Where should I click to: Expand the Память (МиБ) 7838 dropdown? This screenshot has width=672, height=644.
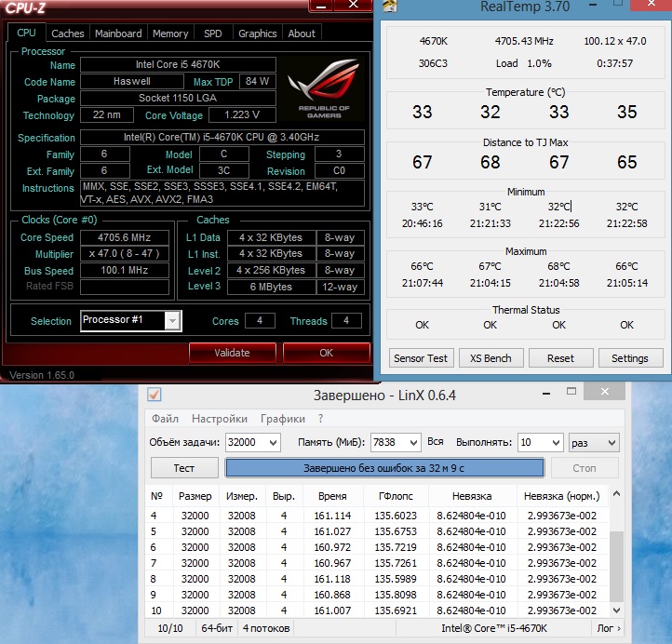tap(413, 442)
